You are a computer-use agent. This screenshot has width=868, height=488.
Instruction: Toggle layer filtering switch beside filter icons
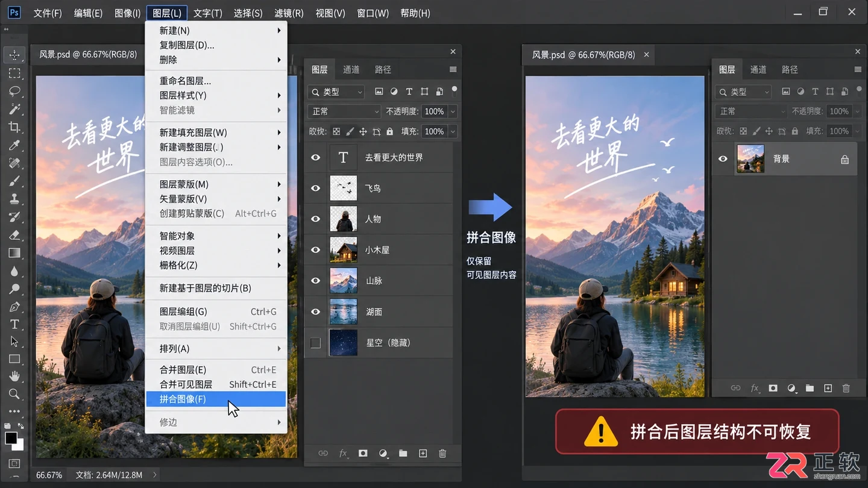click(x=454, y=90)
